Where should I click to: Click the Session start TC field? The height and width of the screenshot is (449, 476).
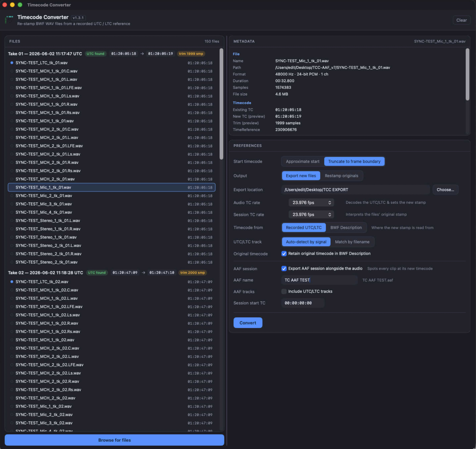tap(303, 303)
